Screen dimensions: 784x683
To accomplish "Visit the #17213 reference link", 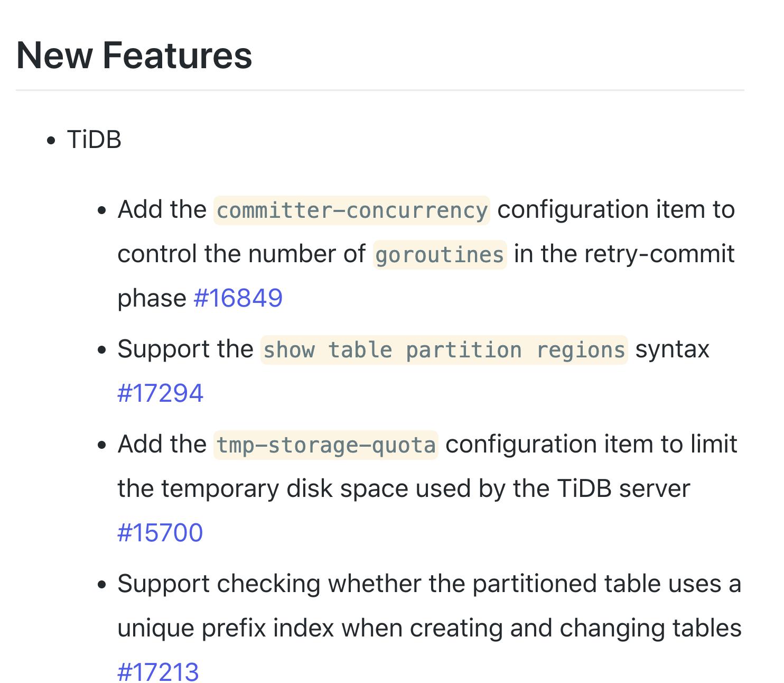I will point(158,672).
